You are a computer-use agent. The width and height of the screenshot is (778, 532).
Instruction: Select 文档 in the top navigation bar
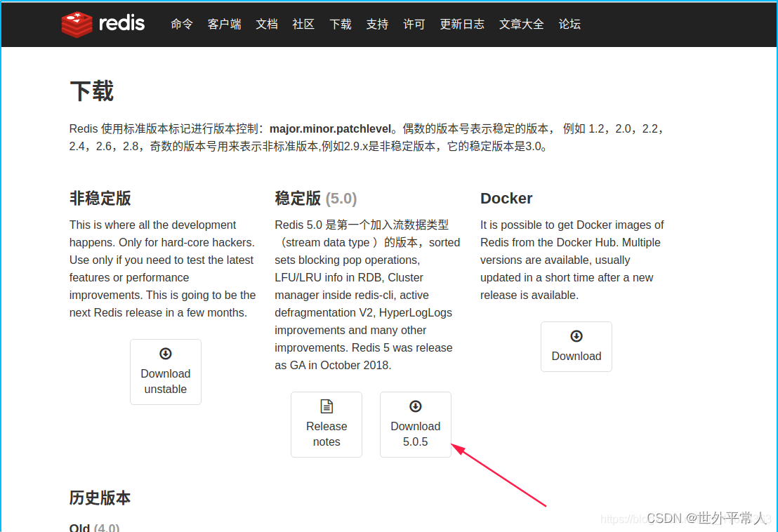pyautogui.click(x=267, y=24)
